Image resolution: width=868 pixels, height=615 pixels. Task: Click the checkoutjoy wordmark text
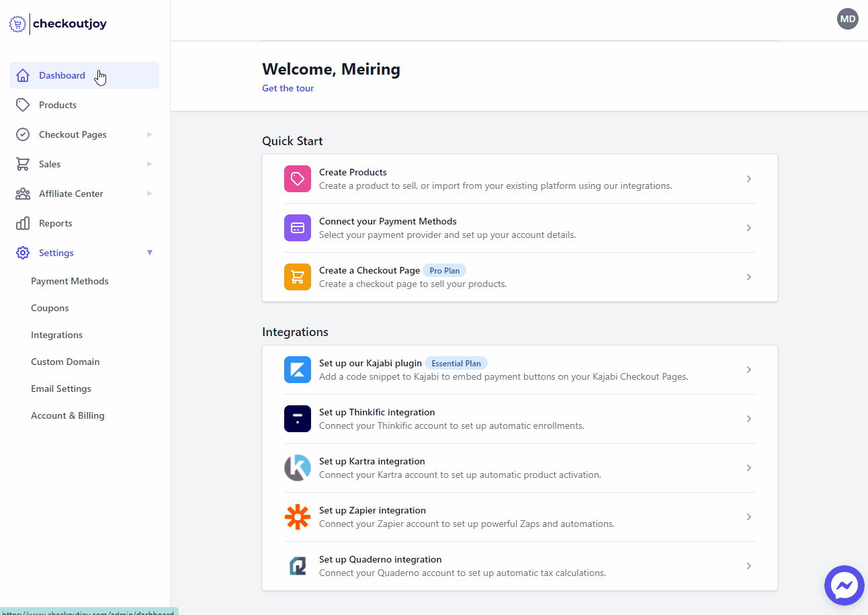pos(70,24)
